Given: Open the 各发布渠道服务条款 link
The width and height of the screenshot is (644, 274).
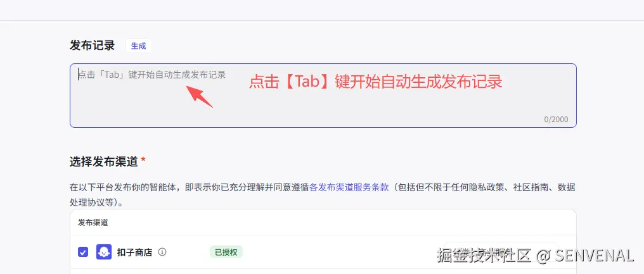Looking at the screenshot, I should coord(349,187).
